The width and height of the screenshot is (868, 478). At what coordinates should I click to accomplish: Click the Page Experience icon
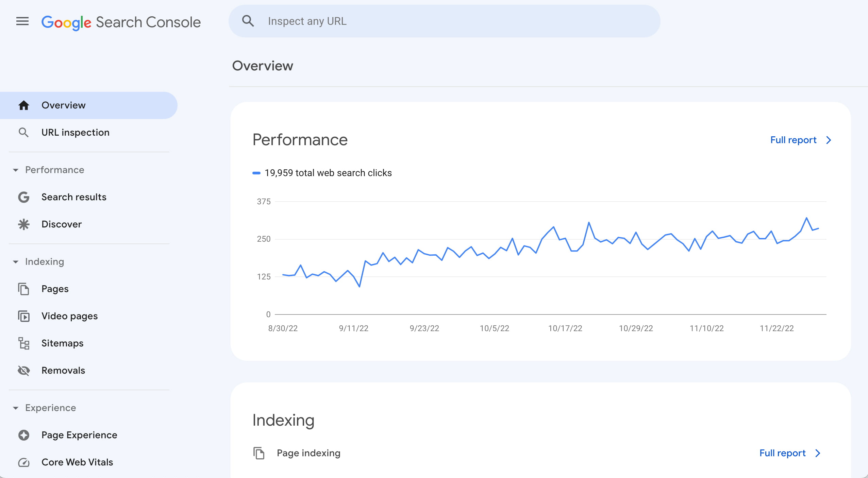24,435
